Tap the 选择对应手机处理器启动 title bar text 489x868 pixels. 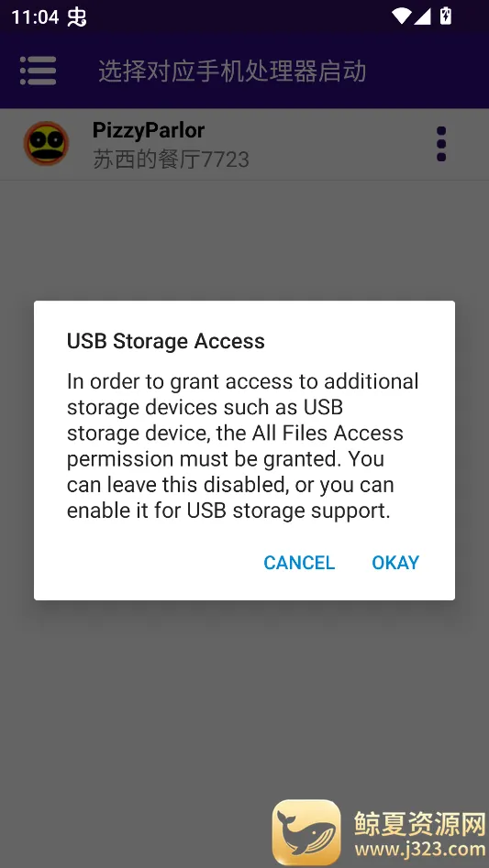click(x=233, y=72)
